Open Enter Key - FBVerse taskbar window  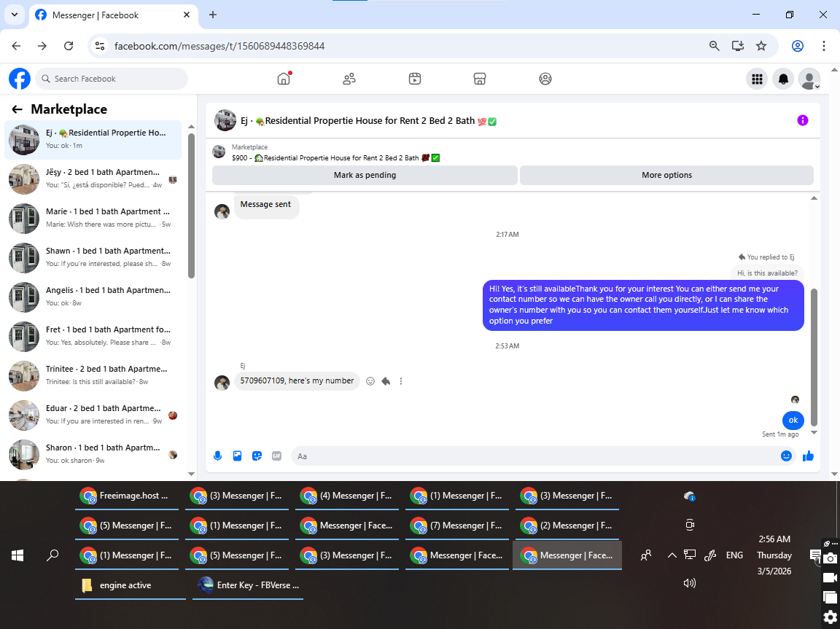coord(248,586)
